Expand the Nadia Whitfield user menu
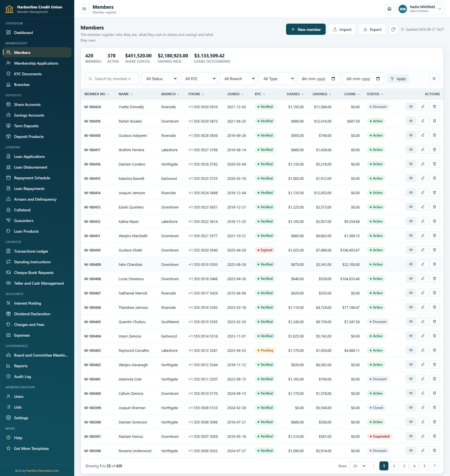This screenshot has height=476, width=450. tap(421, 9)
